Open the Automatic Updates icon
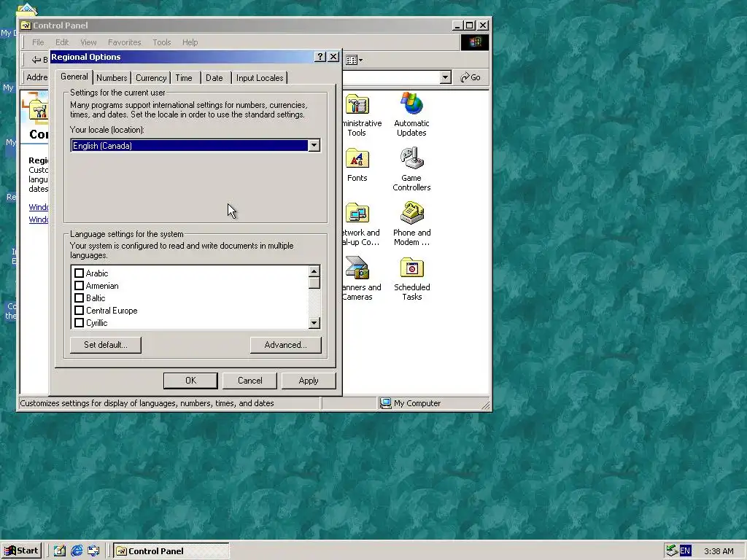Image resolution: width=747 pixels, height=560 pixels. point(411,104)
